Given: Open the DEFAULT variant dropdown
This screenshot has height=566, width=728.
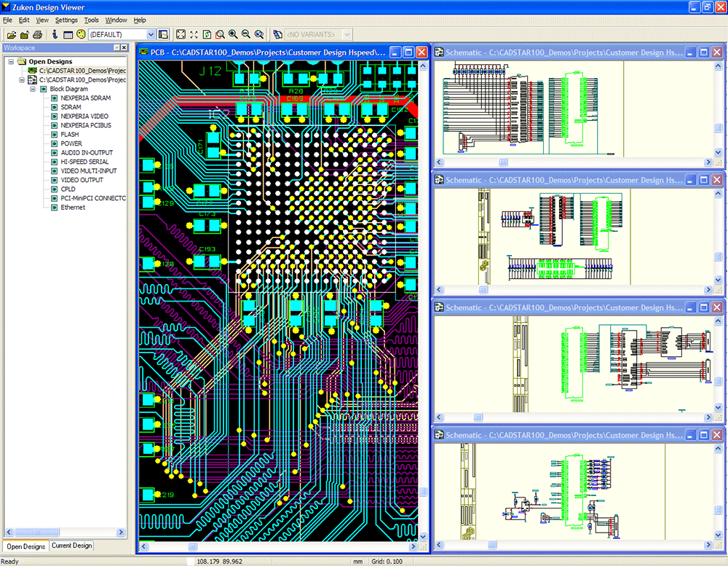Looking at the screenshot, I should coord(153,34).
